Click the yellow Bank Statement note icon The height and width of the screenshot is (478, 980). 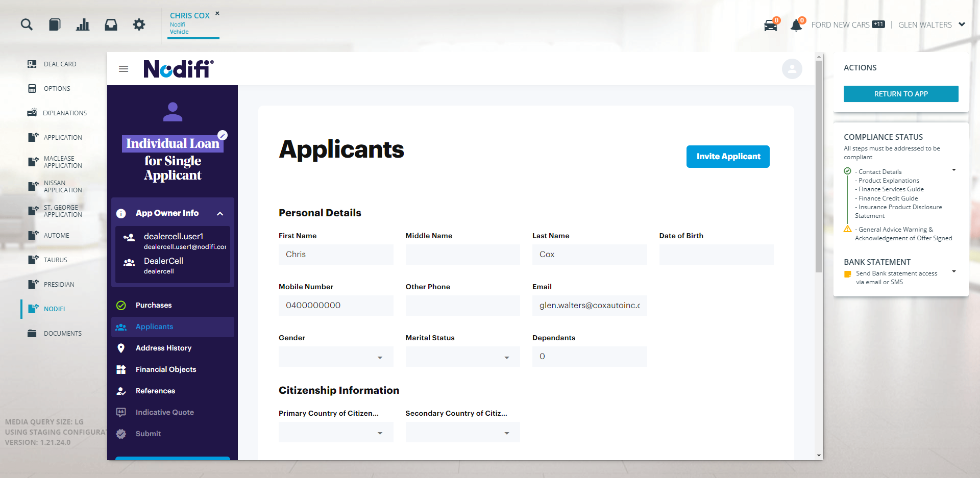(848, 274)
